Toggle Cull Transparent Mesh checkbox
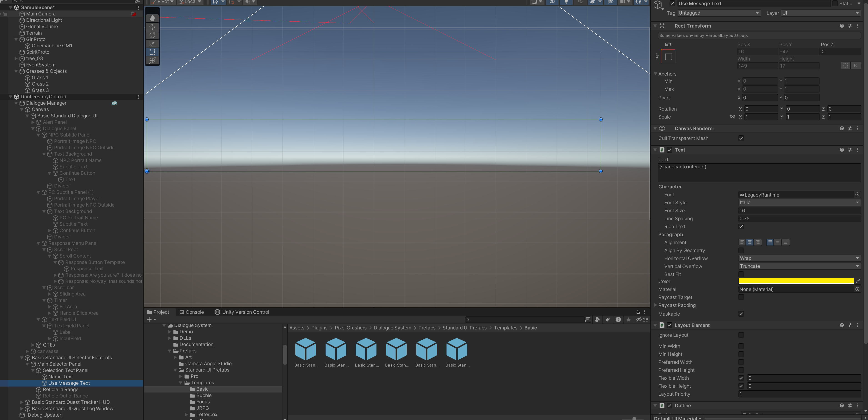 (741, 138)
